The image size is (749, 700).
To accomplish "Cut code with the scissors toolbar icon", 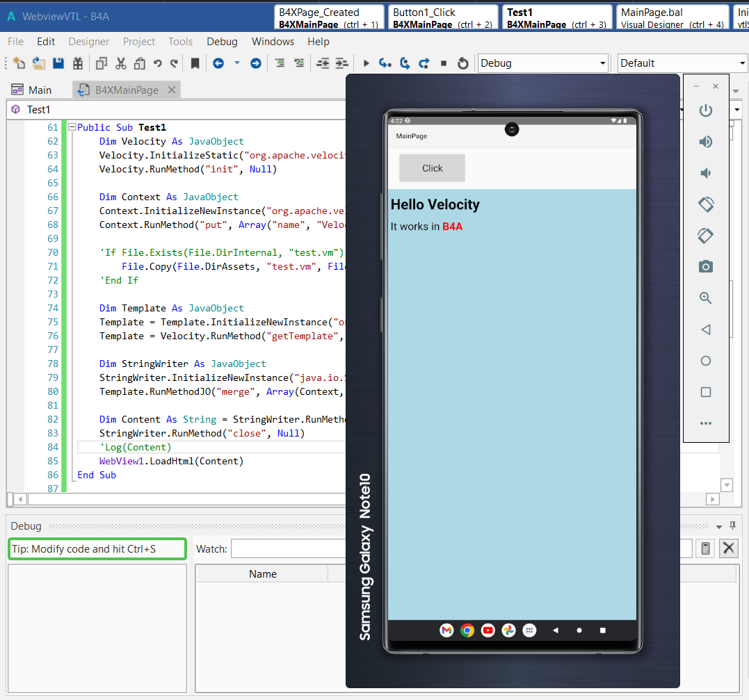I will (120, 63).
